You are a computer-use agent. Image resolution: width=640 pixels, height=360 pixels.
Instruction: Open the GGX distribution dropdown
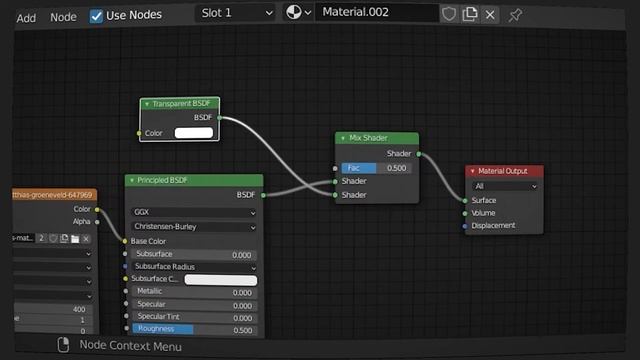pyautogui.click(x=194, y=212)
